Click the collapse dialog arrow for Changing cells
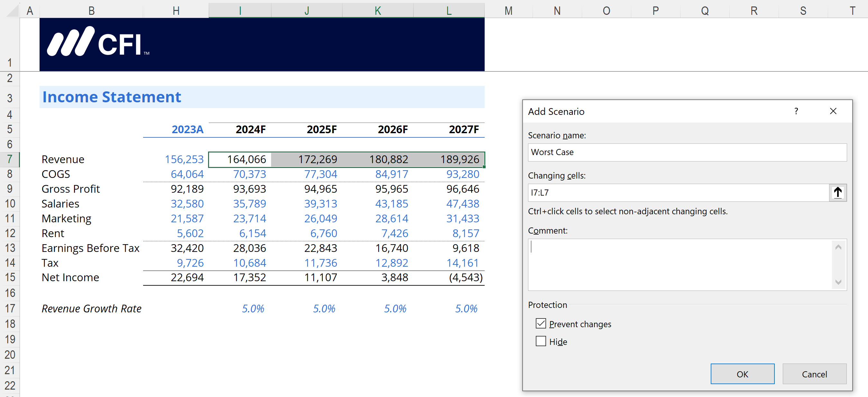This screenshot has width=868, height=397. coord(837,193)
